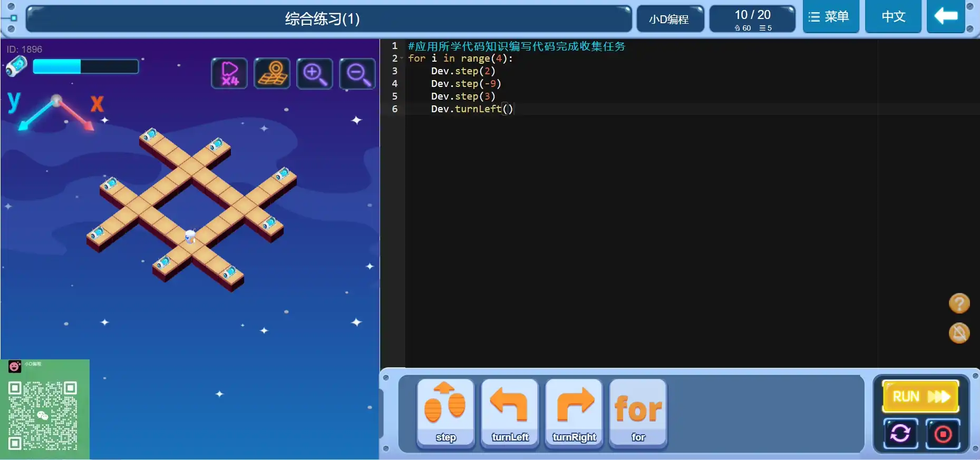Collapse the for loop fold arrow on line 2
Image resolution: width=980 pixels, height=460 pixels.
[x=402, y=58]
